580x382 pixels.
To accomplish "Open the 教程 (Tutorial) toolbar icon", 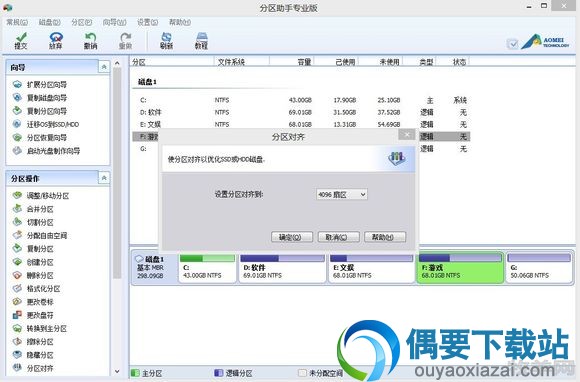I will (x=201, y=41).
